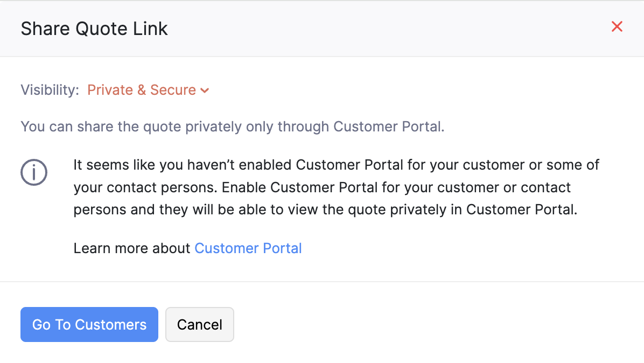Dismiss the dialog via Cancel
The height and width of the screenshot is (363, 644).
click(199, 324)
